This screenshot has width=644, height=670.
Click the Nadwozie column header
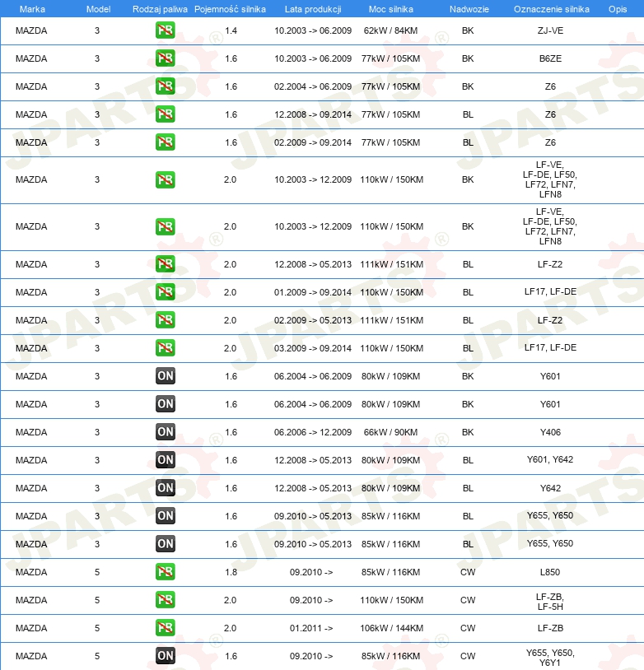[x=469, y=9]
